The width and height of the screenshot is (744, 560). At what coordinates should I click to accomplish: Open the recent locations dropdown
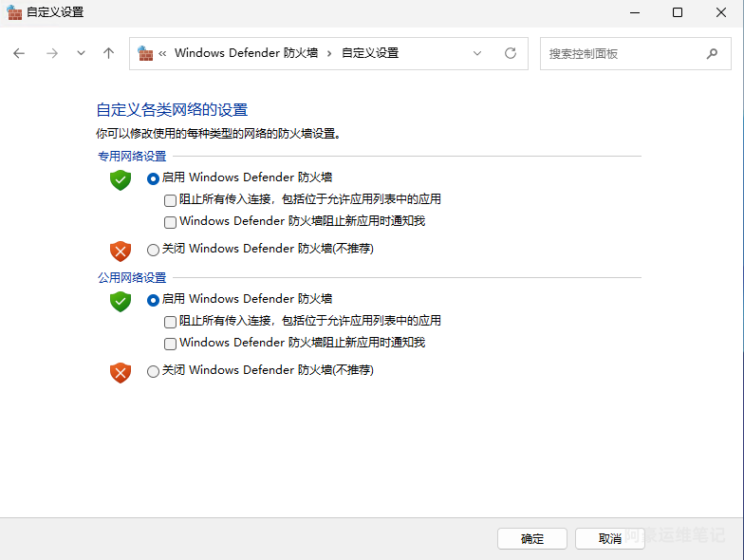point(81,54)
